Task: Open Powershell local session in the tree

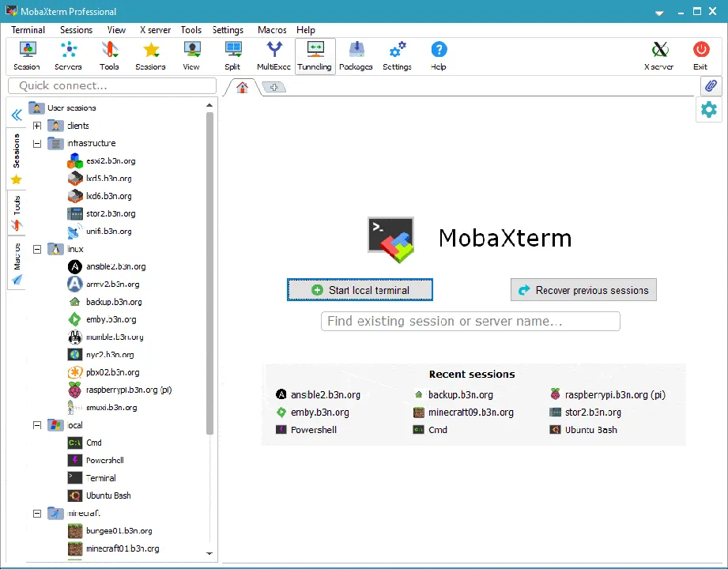Action: pos(96,461)
